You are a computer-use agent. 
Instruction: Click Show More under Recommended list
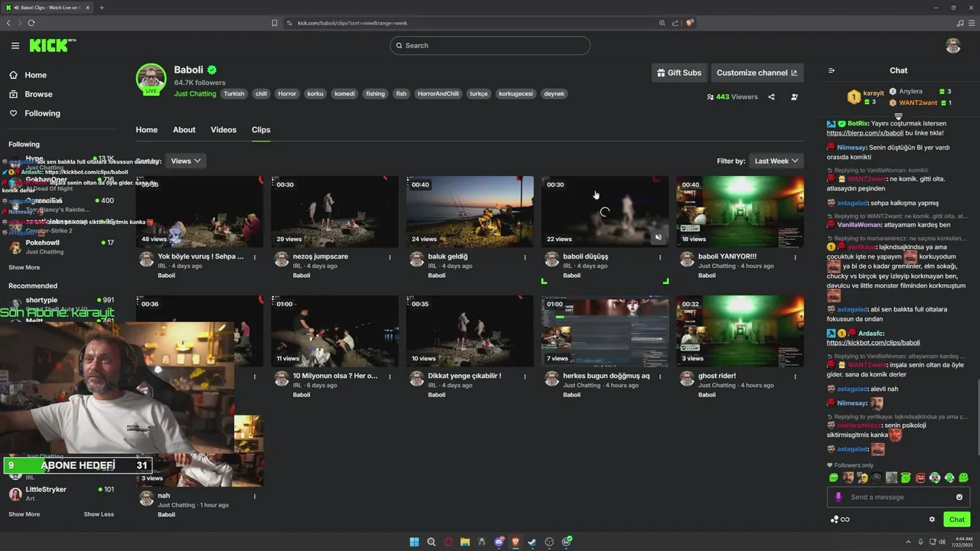pyautogui.click(x=24, y=514)
